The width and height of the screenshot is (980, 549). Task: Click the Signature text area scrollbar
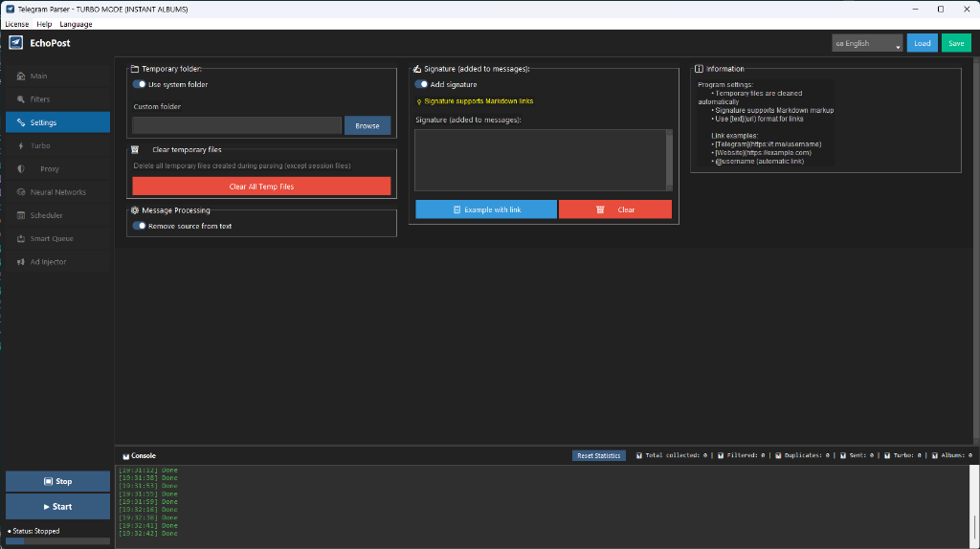[669, 160]
